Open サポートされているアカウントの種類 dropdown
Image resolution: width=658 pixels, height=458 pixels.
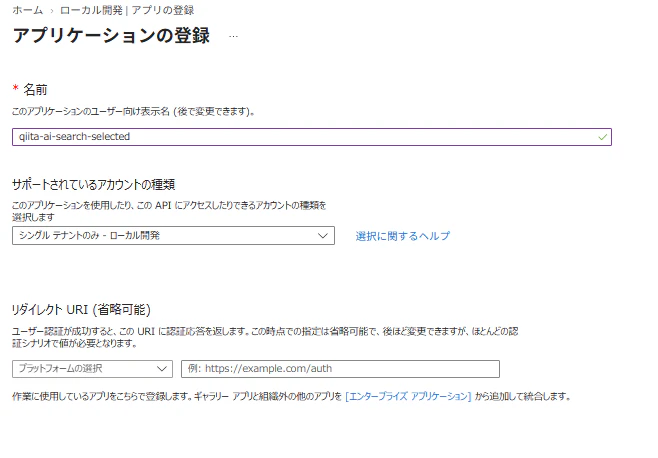[173, 236]
